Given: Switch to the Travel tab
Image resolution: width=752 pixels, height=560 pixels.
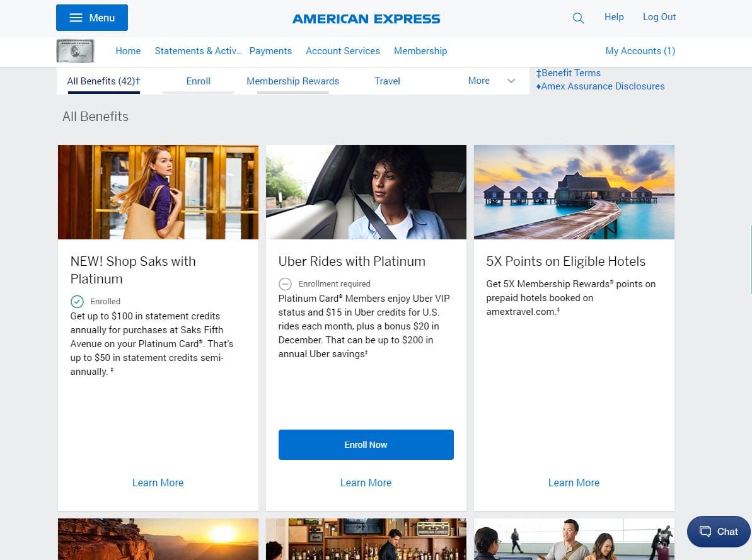Looking at the screenshot, I should [x=387, y=81].
